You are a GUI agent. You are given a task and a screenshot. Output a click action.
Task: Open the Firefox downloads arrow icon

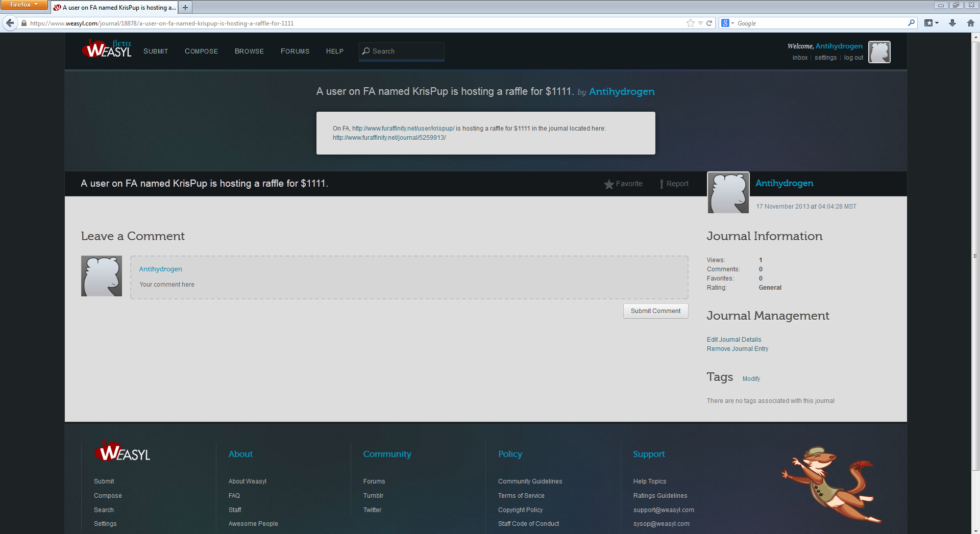[x=952, y=23]
